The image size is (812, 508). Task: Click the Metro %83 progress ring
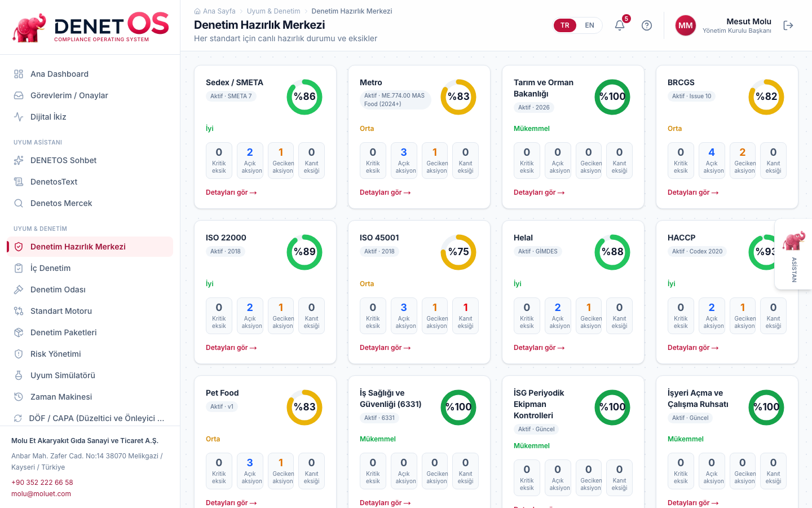458,97
